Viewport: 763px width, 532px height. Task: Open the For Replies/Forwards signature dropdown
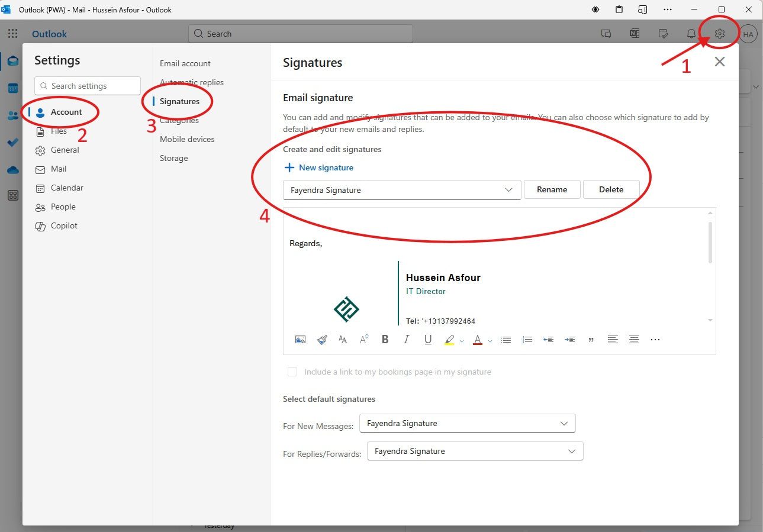click(x=475, y=451)
